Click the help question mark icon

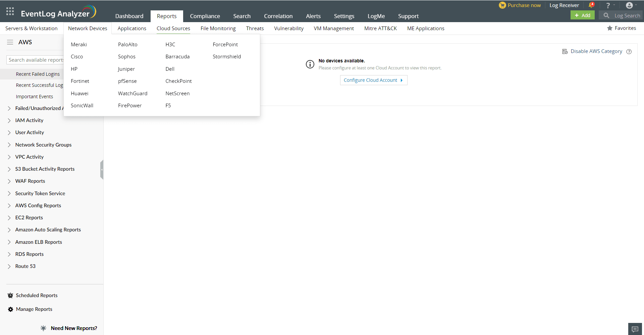point(608,5)
